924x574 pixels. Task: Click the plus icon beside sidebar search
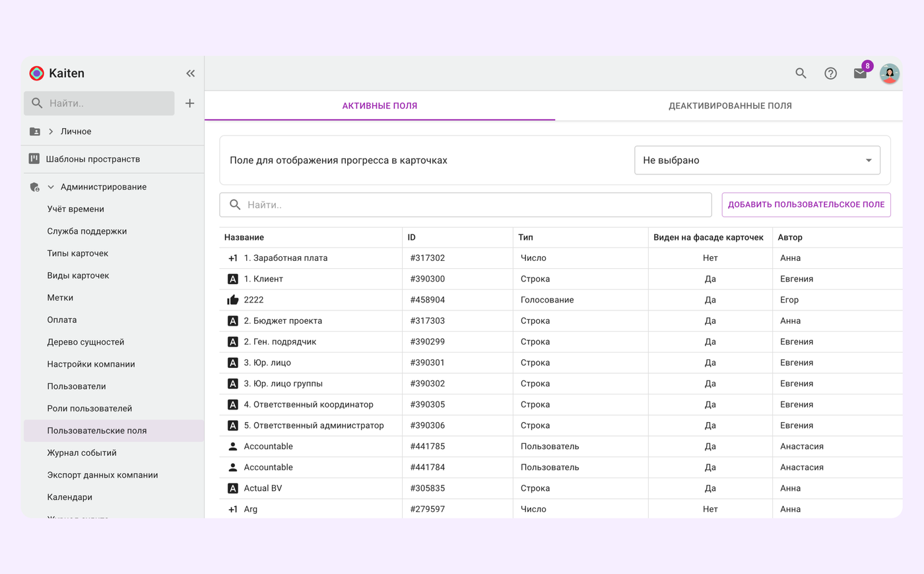point(189,103)
